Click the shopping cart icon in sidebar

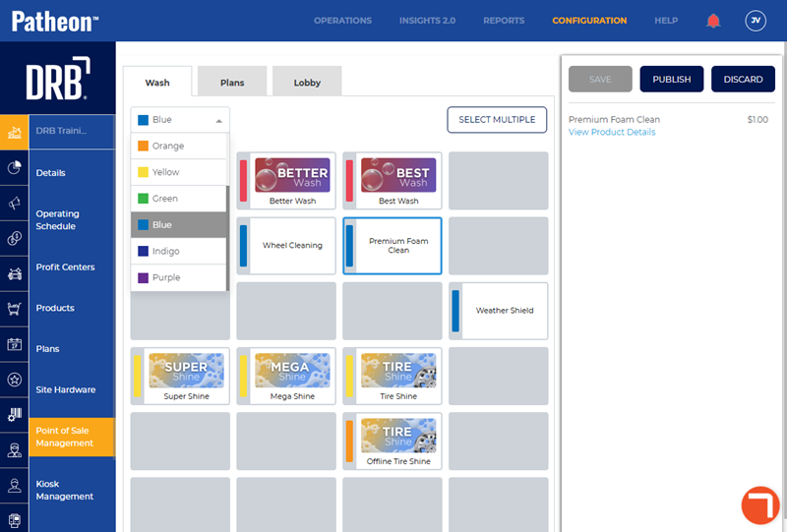pos(14,308)
